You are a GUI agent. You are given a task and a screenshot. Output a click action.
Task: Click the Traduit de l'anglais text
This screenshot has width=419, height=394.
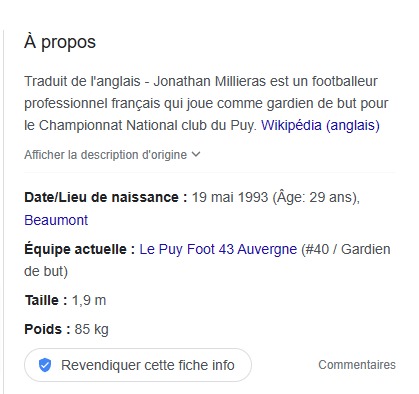pos(82,81)
